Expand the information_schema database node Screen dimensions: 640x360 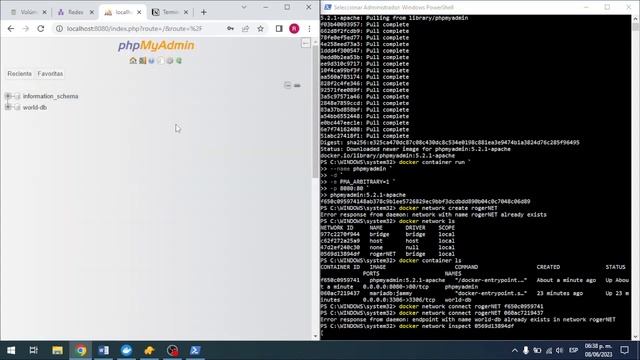(8, 96)
